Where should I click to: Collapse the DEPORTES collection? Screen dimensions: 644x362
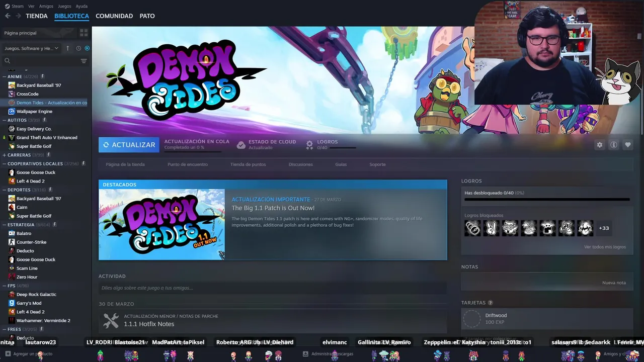(x=5, y=190)
